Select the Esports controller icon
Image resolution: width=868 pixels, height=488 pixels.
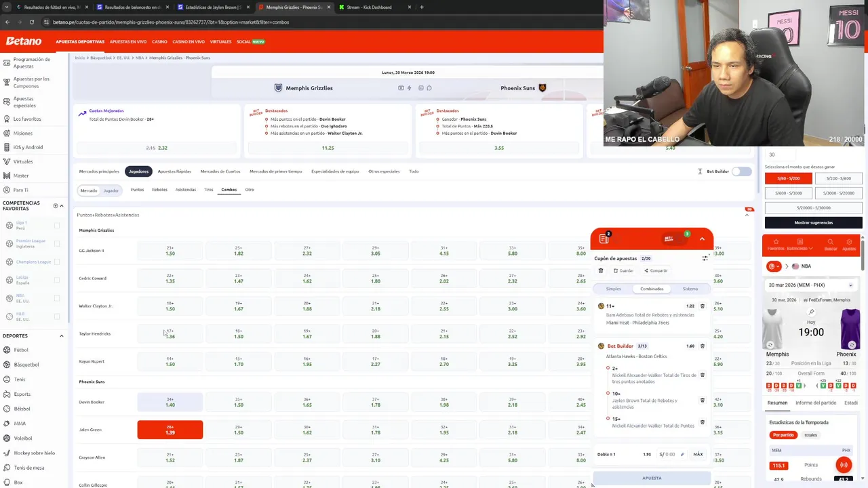[7, 394]
